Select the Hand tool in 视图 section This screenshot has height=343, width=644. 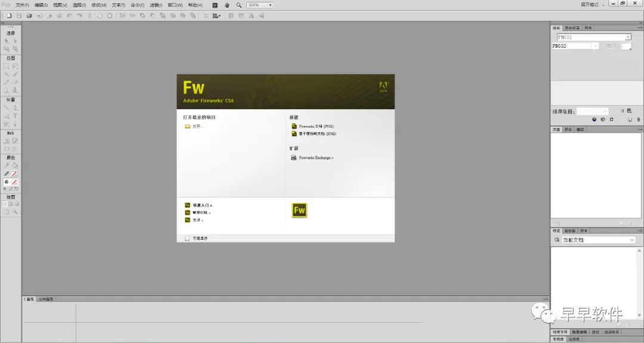coord(7,212)
